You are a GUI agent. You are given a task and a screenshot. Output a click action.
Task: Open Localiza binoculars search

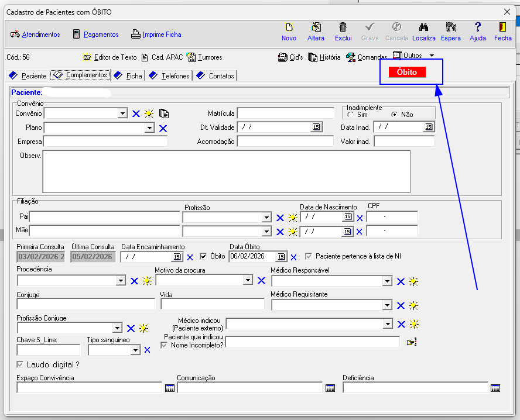click(424, 27)
